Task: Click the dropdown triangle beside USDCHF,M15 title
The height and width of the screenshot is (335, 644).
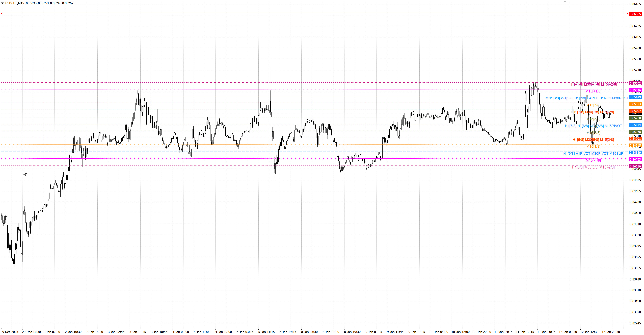Action: (3, 3)
